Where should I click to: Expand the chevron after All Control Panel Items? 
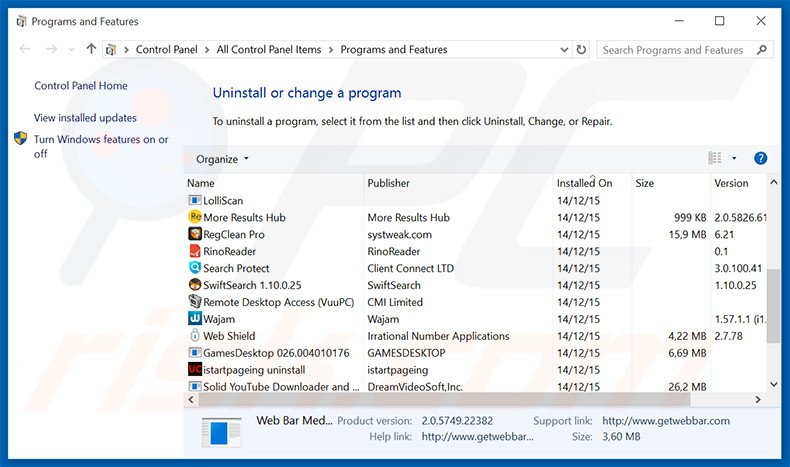point(331,50)
